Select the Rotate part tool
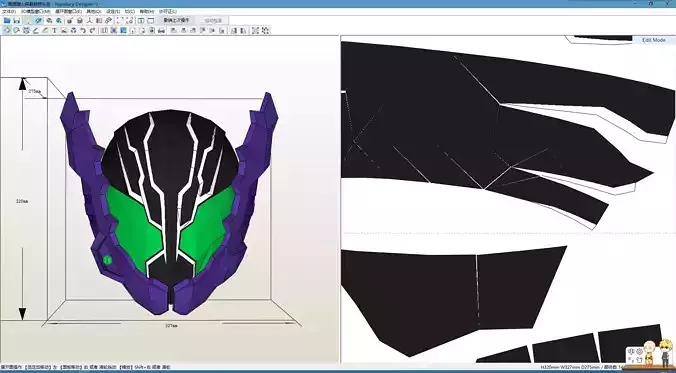This screenshot has height=373, width=676. point(16,30)
